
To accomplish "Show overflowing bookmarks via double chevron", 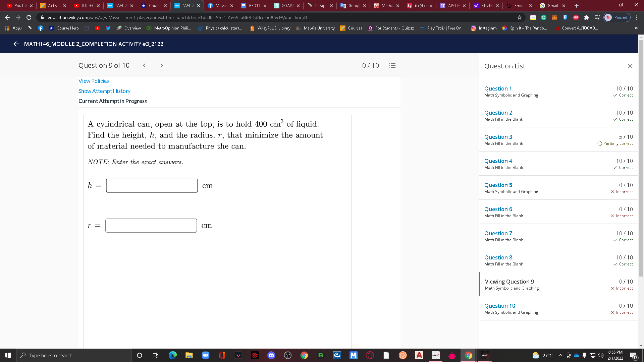I will 636,28.
